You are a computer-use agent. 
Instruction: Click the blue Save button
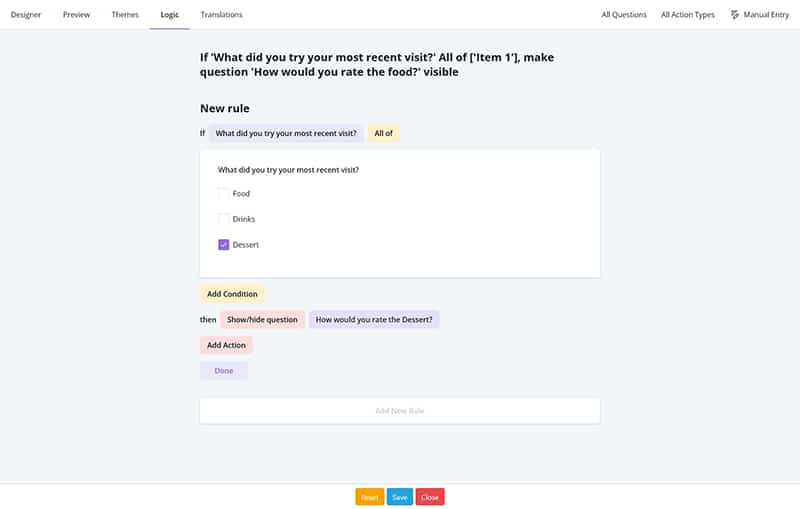tap(400, 497)
